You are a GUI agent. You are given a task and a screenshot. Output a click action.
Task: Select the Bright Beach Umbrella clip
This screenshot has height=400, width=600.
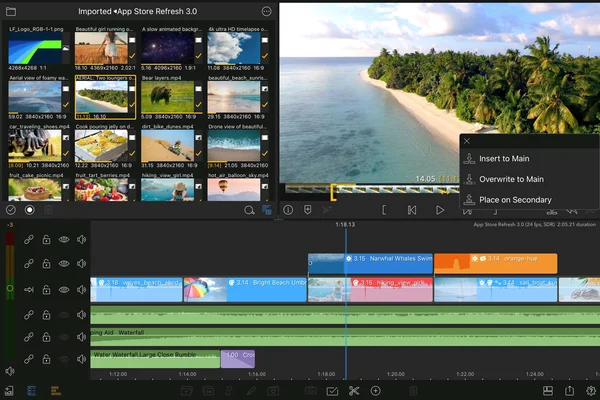[x=245, y=290]
